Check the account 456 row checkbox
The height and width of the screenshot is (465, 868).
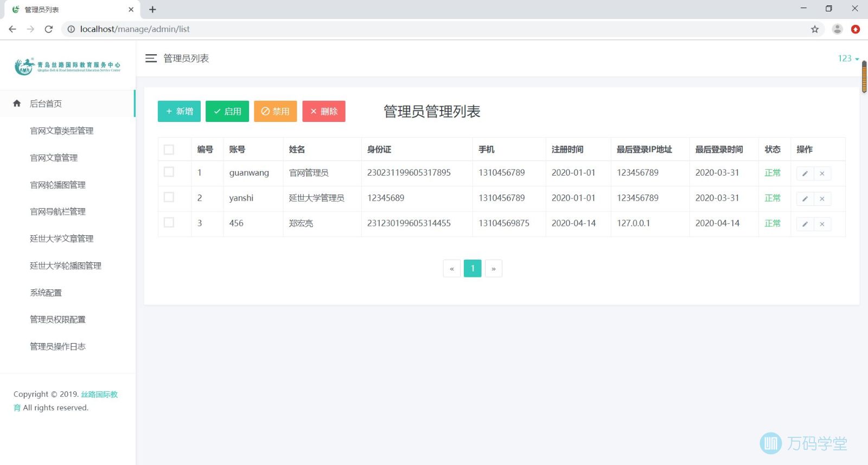(x=169, y=222)
